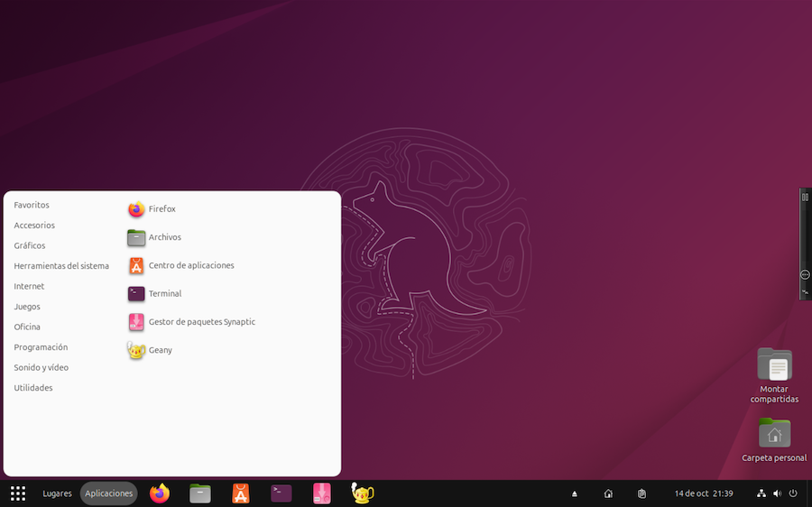
Task: Open the calendar from date and time
Action: click(703, 493)
